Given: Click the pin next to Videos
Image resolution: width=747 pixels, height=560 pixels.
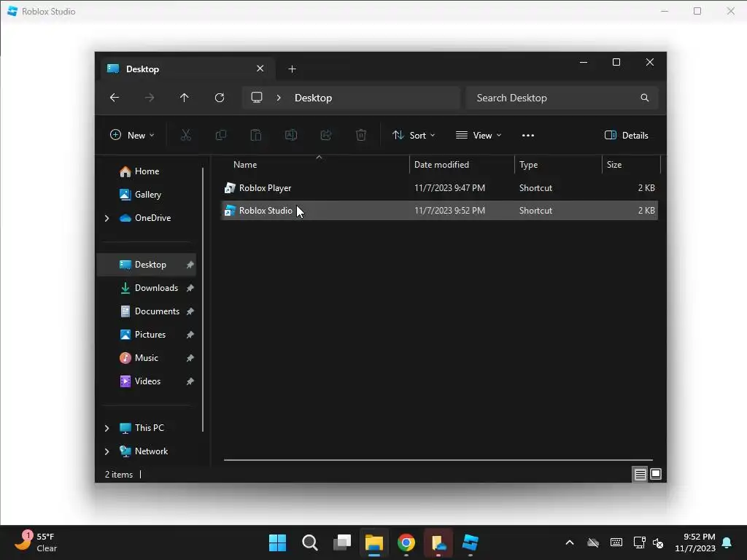Looking at the screenshot, I should [190, 381].
